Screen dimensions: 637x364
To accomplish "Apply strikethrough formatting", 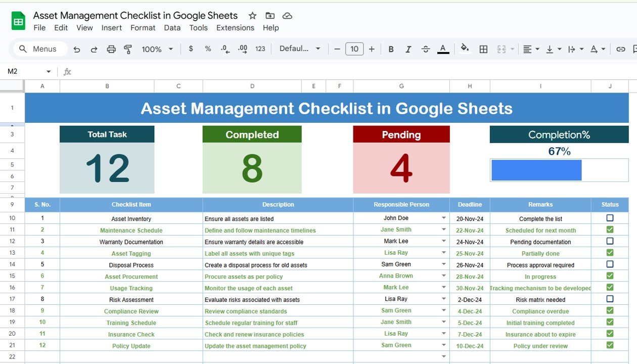I will [x=426, y=49].
